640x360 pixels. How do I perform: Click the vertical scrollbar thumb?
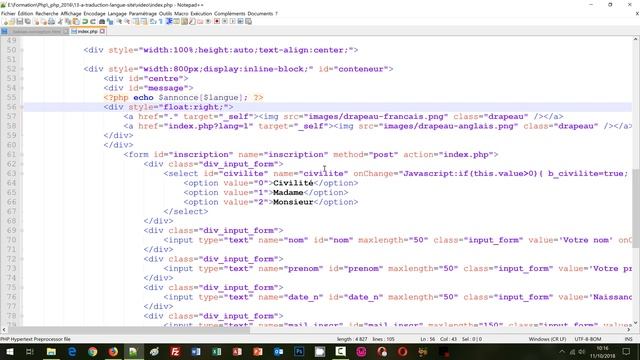coord(636,208)
